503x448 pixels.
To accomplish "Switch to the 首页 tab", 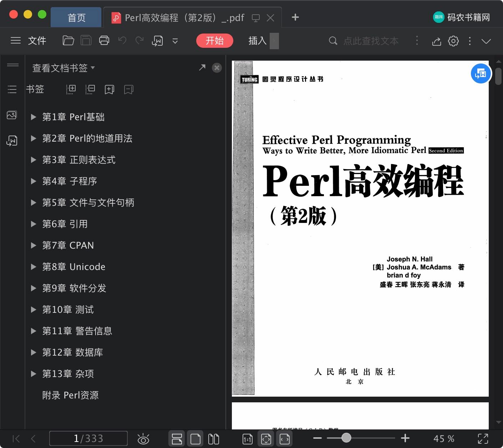I will click(76, 17).
